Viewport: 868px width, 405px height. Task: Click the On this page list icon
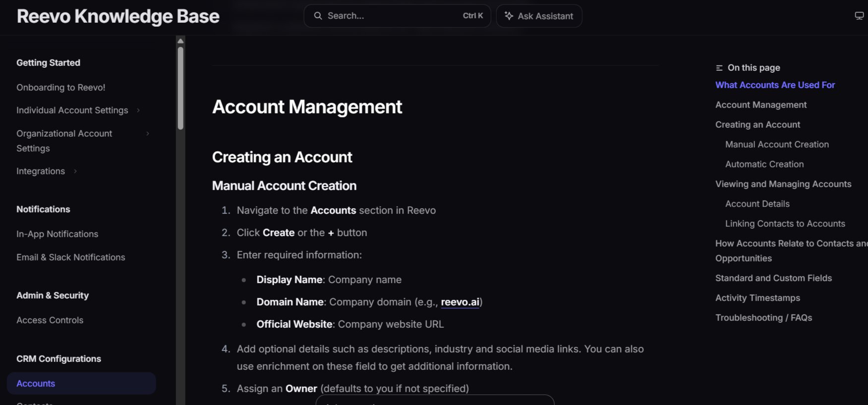pyautogui.click(x=719, y=68)
